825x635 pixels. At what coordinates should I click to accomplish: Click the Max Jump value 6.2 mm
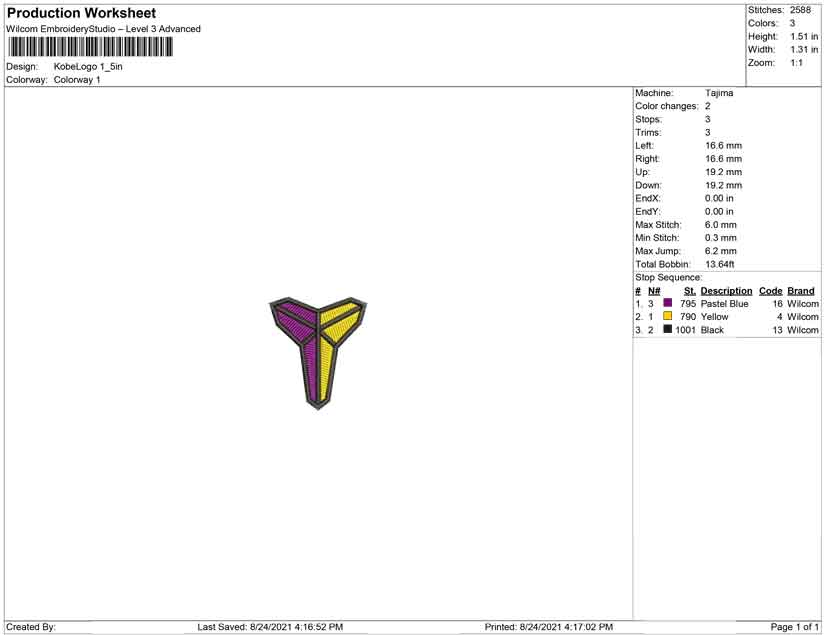pyautogui.click(x=721, y=251)
